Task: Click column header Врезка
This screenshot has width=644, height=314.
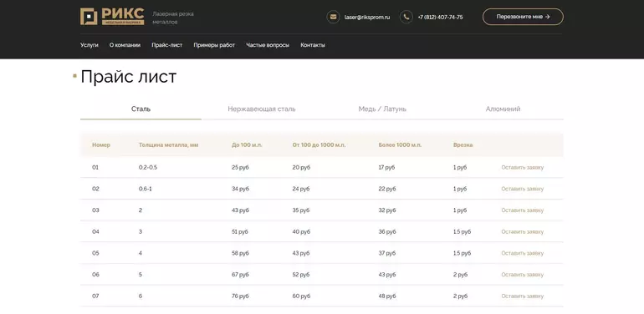Action: coord(463,145)
